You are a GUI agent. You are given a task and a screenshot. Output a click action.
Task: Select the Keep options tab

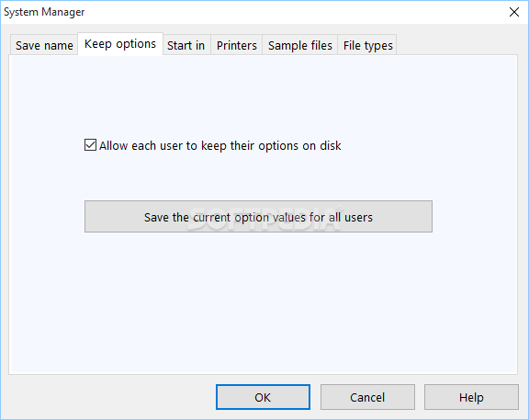pos(120,44)
